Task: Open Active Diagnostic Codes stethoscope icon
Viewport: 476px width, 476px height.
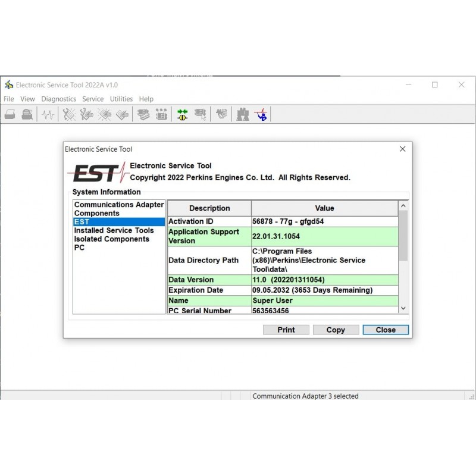Action: 69,114
